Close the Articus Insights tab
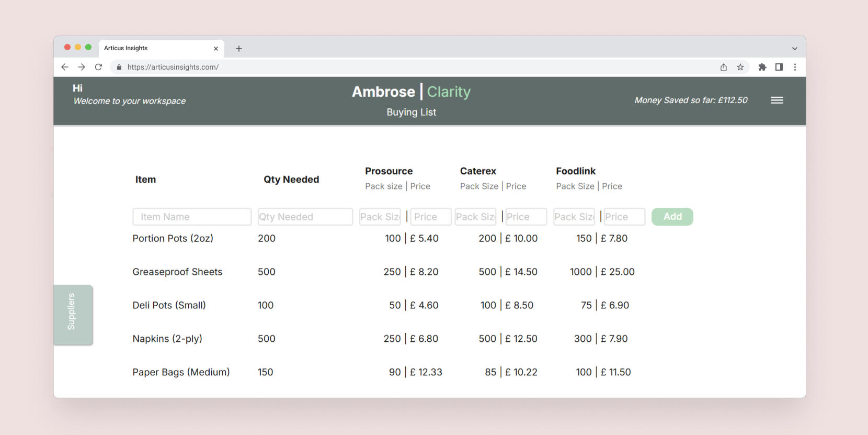The width and height of the screenshot is (868, 435). pyautogui.click(x=216, y=49)
